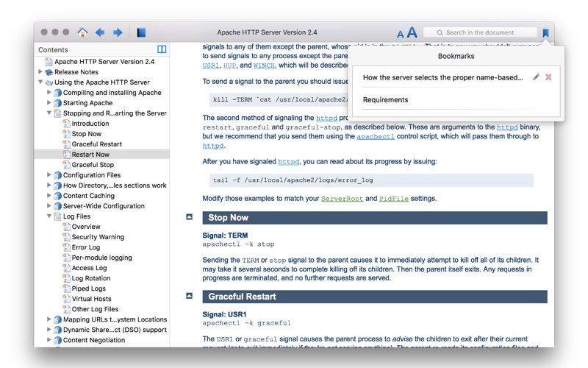Select Introduction in the contents tree
The image size is (588, 368).
click(x=90, y=124)
